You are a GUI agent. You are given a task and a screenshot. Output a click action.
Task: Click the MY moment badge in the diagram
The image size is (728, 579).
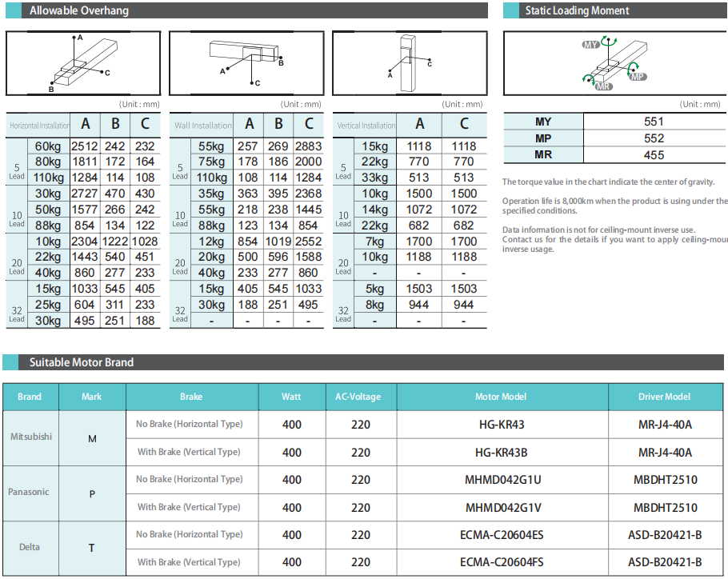591,46
